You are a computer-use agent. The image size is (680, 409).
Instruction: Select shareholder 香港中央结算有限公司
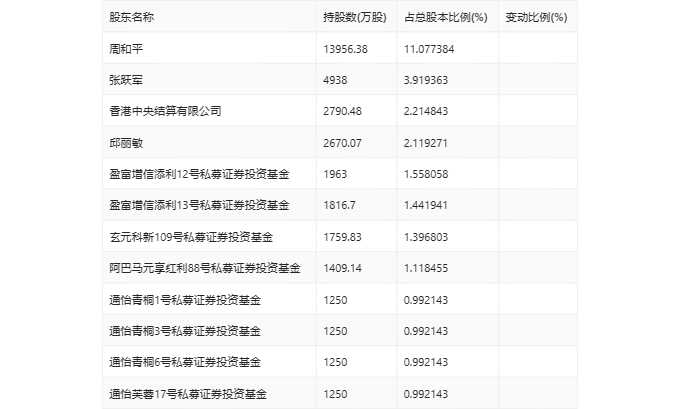coord(165,111)
